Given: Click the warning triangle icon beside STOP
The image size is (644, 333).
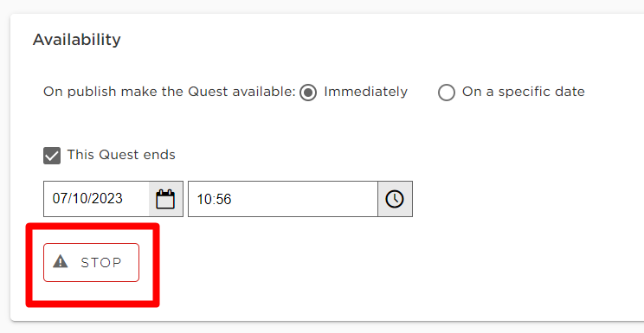Looking at the screenshot, I should (x=61, y=261).
